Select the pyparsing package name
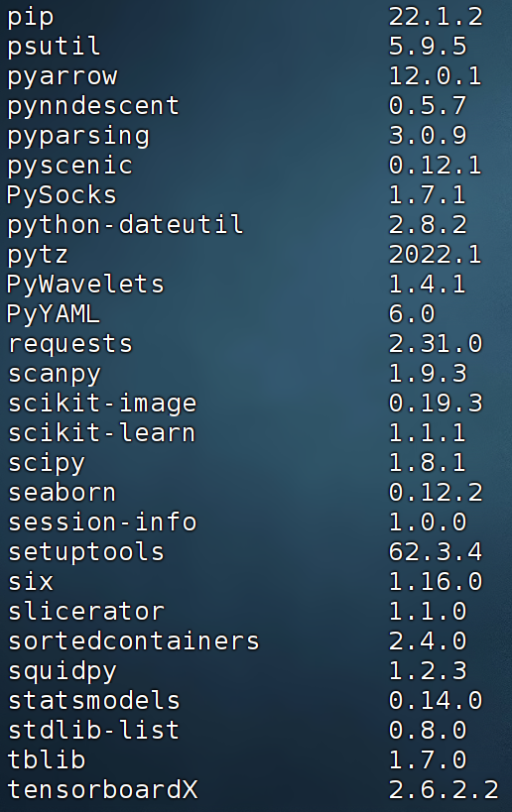 click(x=78, y=137)
